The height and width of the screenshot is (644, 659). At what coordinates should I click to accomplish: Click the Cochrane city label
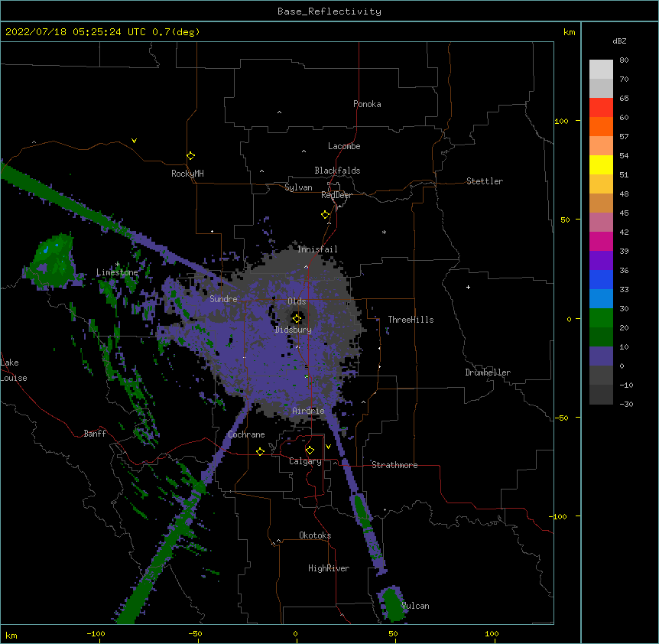[x=246, y=434]
